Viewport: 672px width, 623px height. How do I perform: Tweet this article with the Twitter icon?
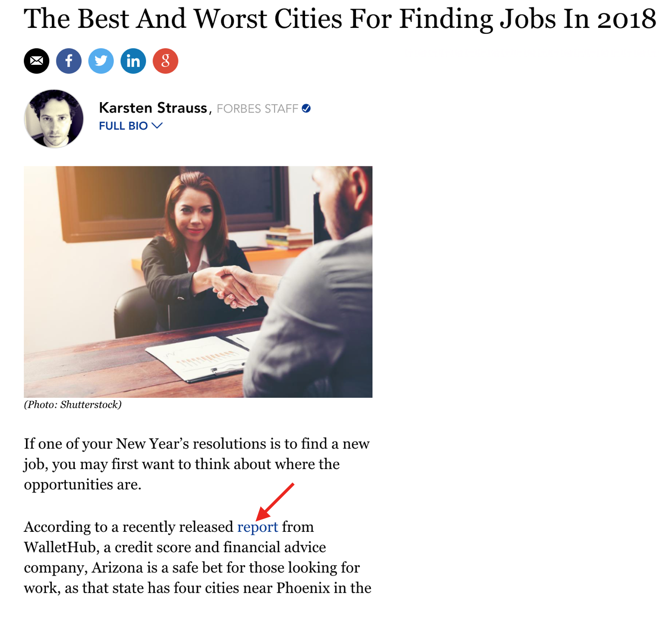point(101,61)
